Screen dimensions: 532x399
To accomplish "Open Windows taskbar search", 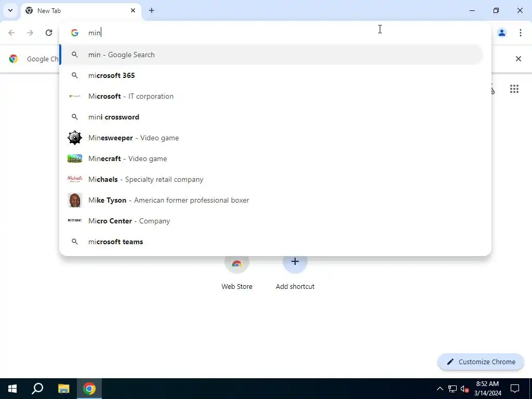I will 37,389.
